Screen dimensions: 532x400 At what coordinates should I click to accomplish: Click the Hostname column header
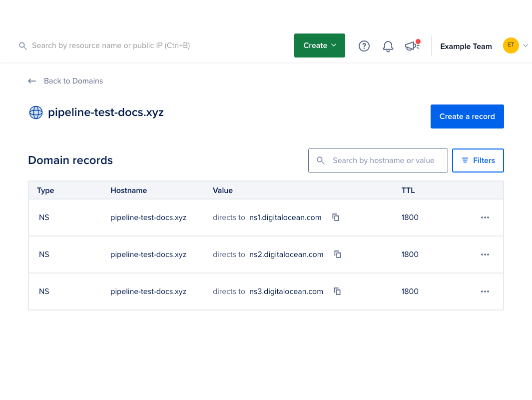point(128,190)
